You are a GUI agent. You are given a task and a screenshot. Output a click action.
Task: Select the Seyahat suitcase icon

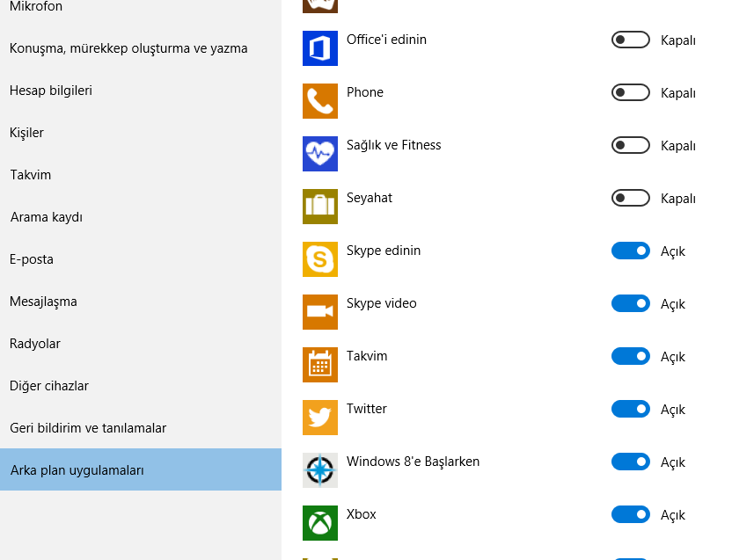coord(320,207)
